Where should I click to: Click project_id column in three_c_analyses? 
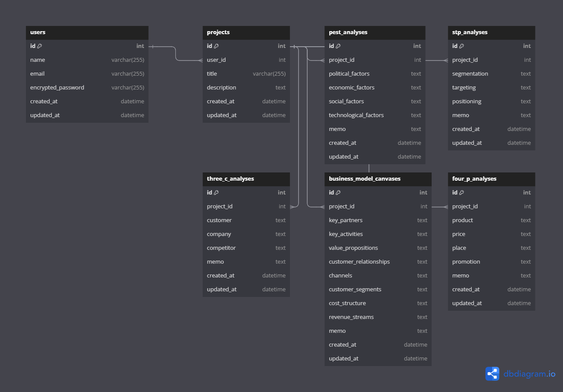coord(246,206)
